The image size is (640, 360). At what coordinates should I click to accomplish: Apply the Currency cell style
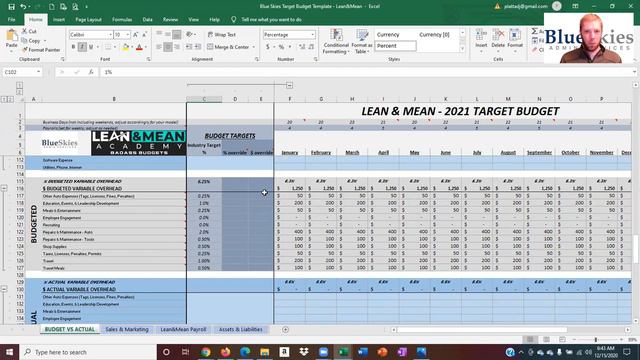click(x=395, y=35)
